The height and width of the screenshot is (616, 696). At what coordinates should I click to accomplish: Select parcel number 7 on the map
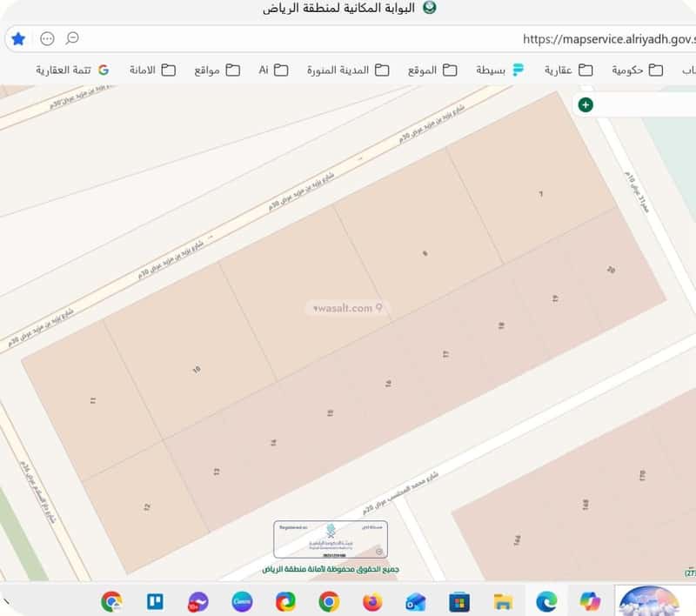click(540, 194)
